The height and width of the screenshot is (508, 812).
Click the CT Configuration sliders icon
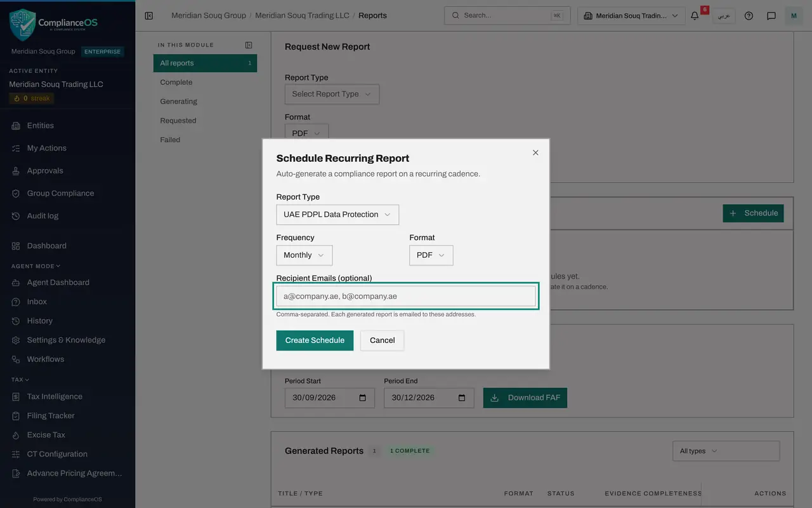coord(16,454)
